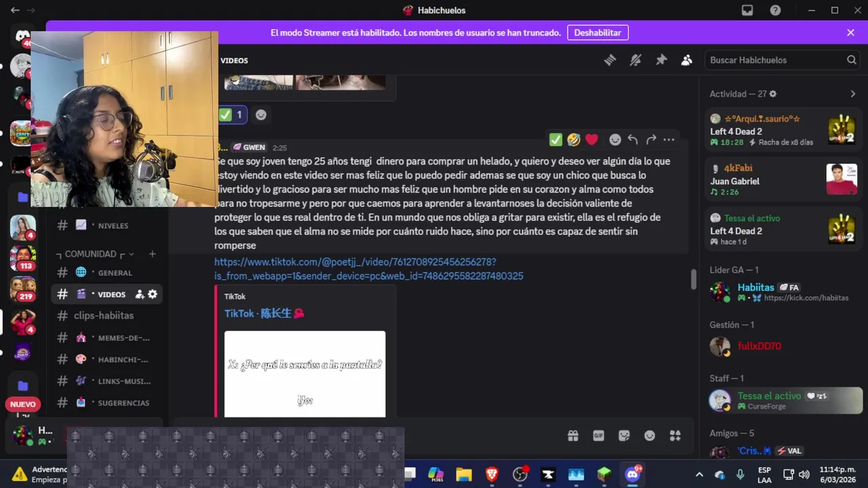Open Actividad settings gear icon
Viewport: 868px width, 488px height.
772,94
